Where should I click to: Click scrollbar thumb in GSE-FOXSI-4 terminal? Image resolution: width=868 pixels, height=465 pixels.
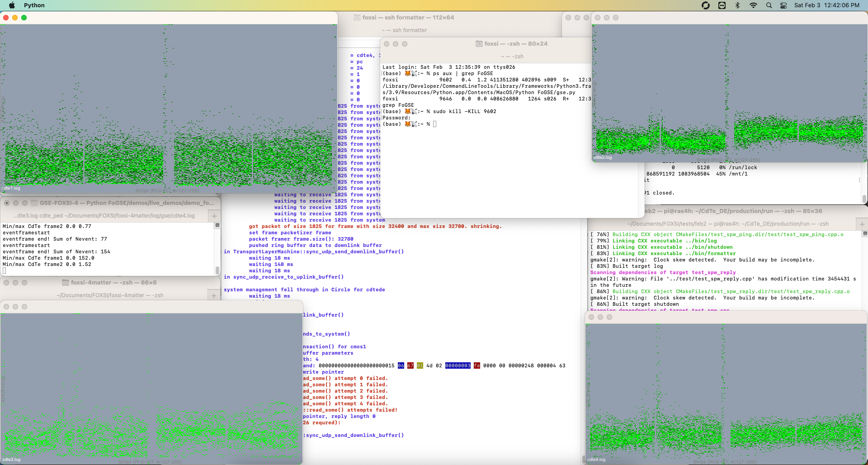217,270
